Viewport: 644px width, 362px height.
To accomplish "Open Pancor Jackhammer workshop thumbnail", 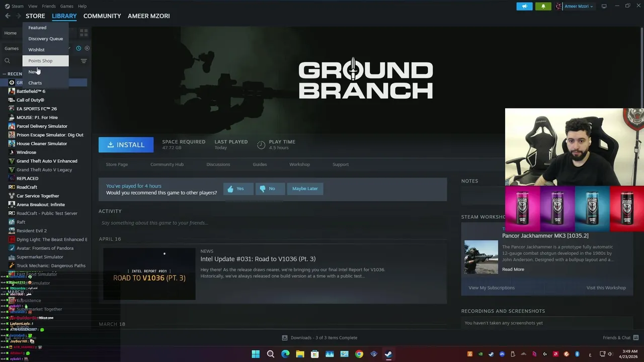I will point(481,257).
